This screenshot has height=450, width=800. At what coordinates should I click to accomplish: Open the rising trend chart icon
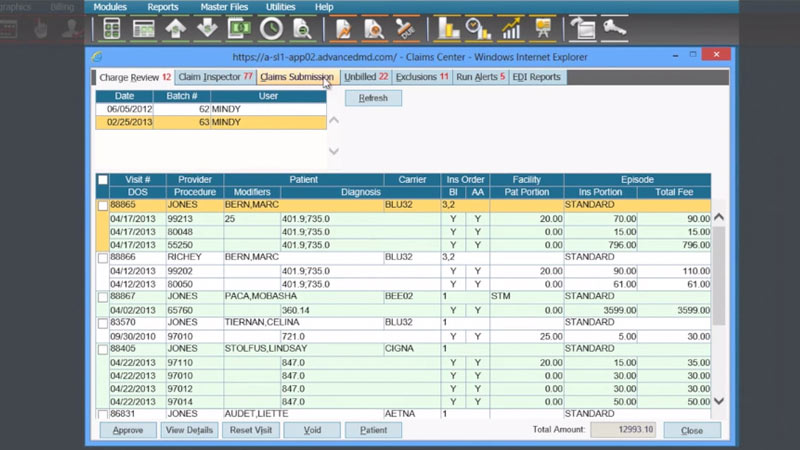point(511,29)
